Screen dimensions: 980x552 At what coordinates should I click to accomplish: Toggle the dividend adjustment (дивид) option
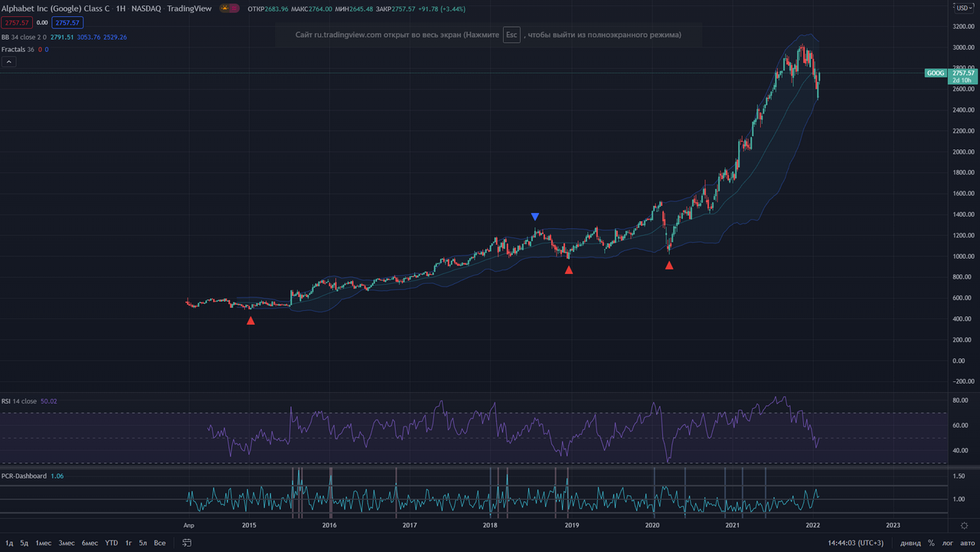(x=910, y=543)
